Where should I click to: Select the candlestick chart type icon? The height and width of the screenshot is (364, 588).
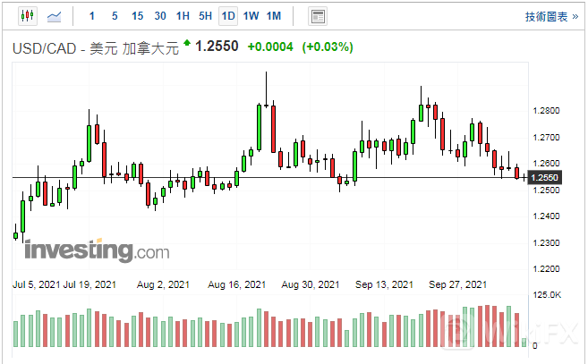pos(28,16)
